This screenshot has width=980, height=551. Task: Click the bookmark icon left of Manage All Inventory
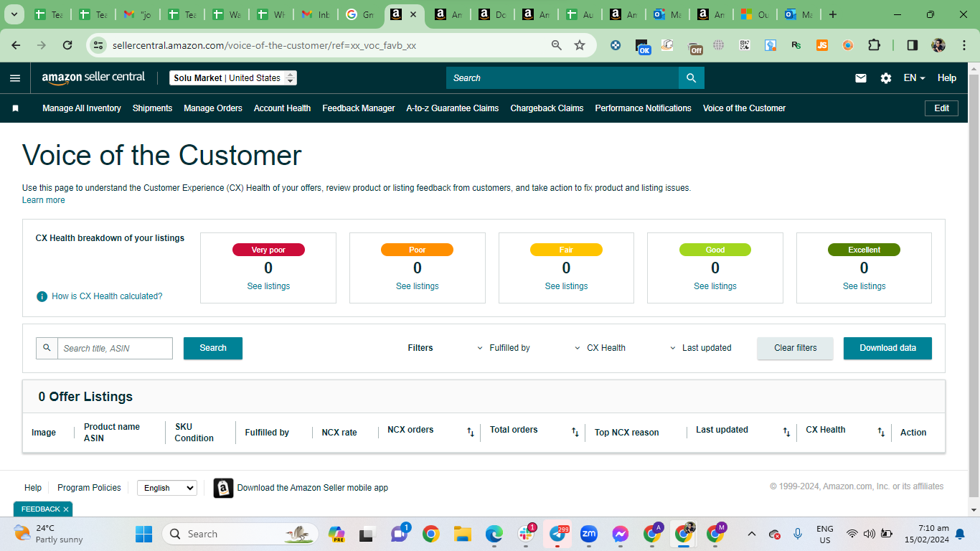(15, 108)
